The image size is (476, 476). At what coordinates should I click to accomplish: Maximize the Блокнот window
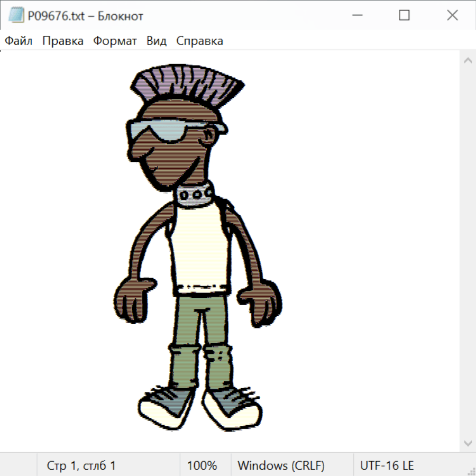(404, 16)
